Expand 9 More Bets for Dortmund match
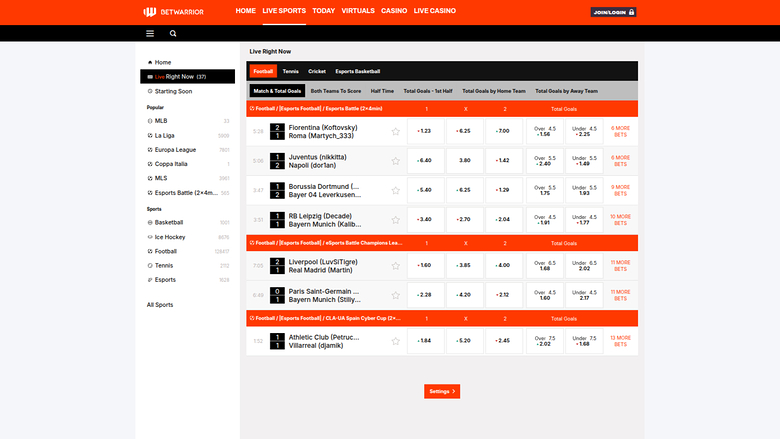The width and height of the screenshot is (780, 439). [x=620, y=190]
